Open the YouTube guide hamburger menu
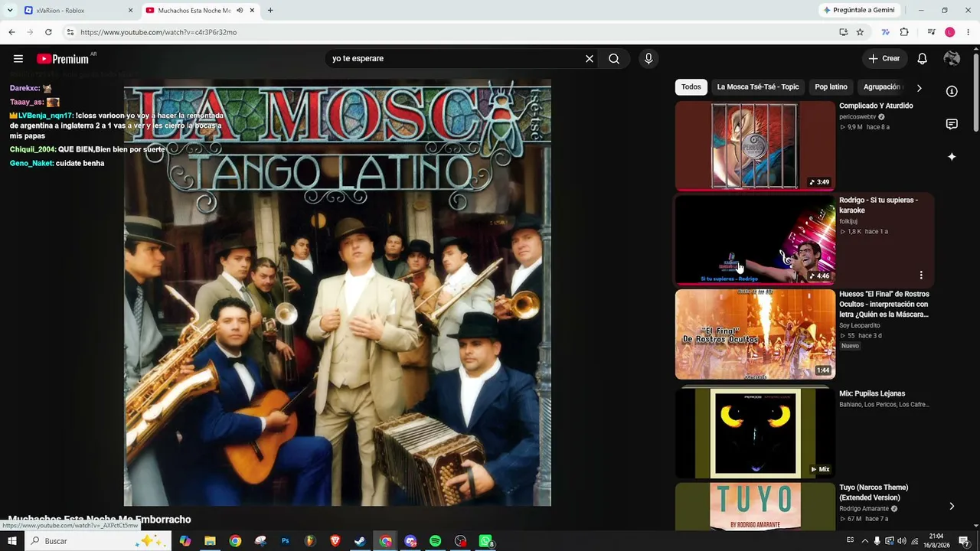 click(x=18, y=59)
